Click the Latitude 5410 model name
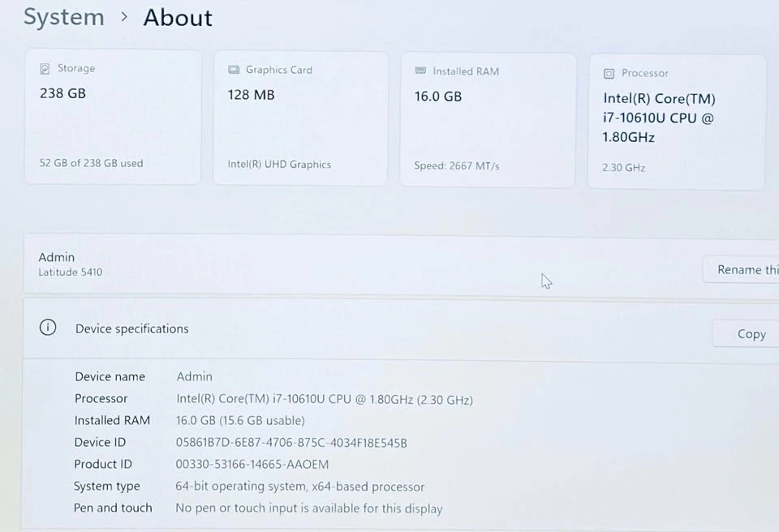Viewport: 779px width, 532px height. pyautogui.click(x=71, y=272)
